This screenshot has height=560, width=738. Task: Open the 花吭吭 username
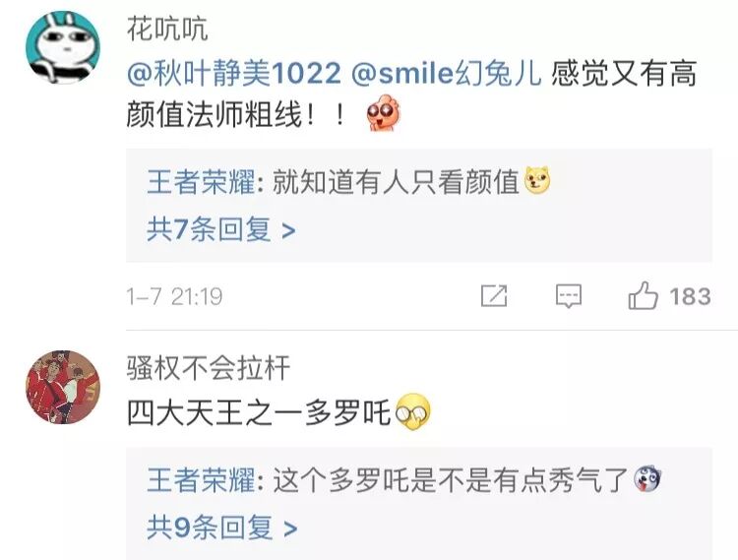(x=167, y=29)
